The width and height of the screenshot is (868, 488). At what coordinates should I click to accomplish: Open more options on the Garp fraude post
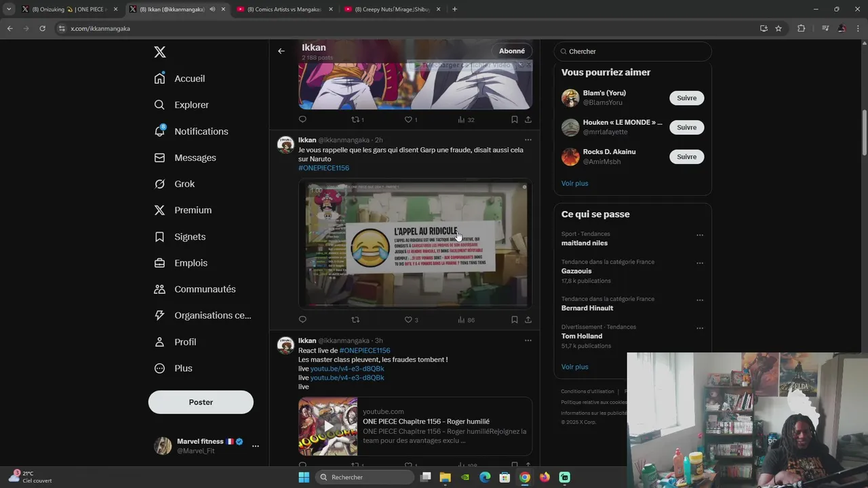pos(528,140)
